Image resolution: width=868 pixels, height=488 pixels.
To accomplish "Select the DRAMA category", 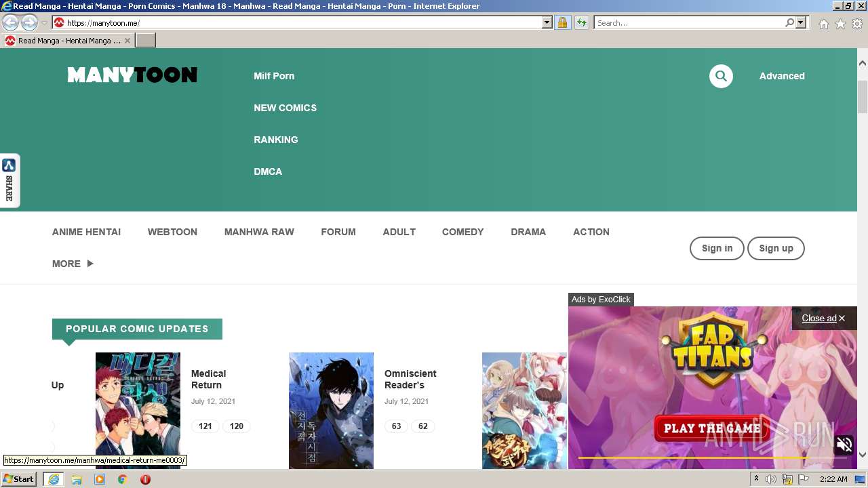I will [528, 232].
